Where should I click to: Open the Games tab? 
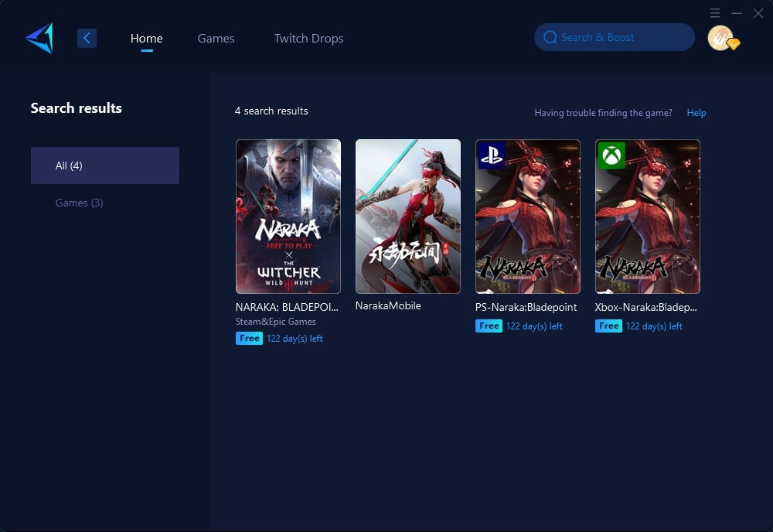tap(216, 39)
